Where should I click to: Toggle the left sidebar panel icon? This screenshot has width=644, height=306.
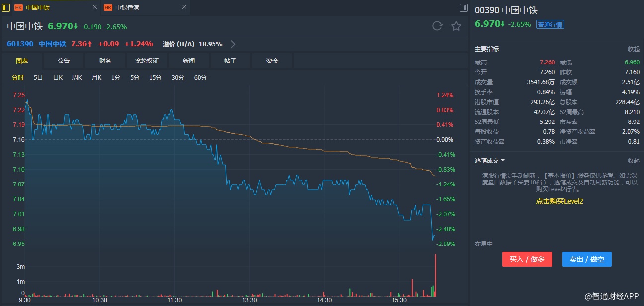click(x=6, y=7)
